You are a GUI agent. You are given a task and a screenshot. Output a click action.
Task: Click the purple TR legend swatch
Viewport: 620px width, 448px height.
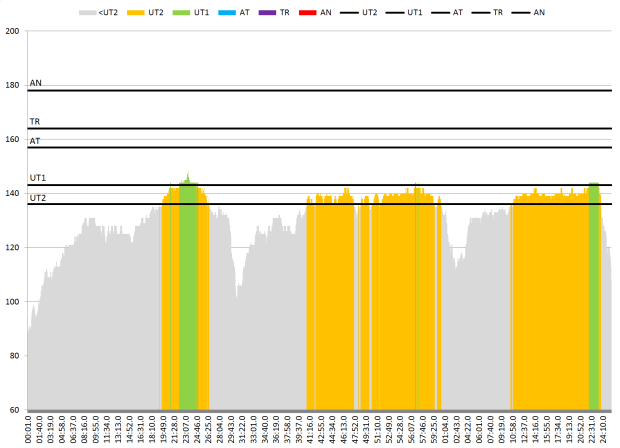(x=268, y=12)
